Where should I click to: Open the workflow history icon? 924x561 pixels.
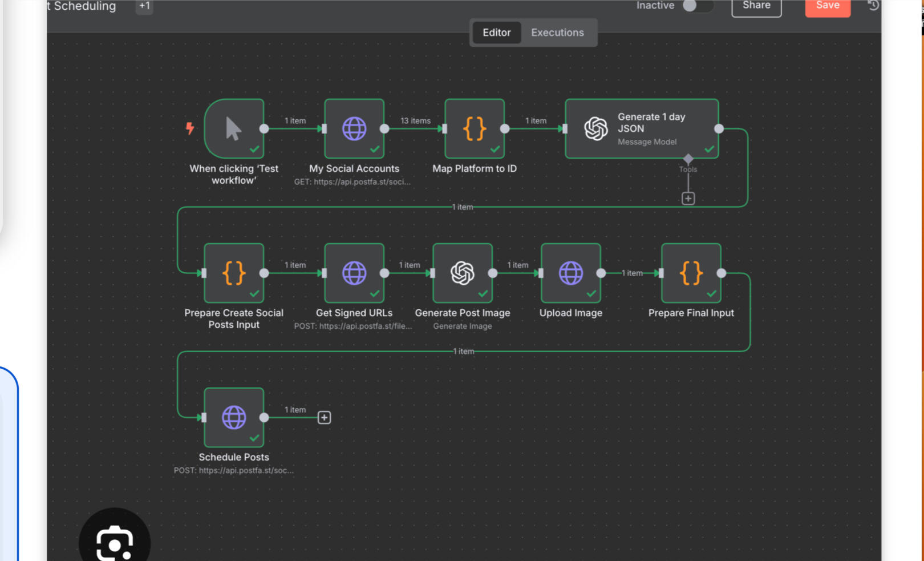[x=873, y=6]
